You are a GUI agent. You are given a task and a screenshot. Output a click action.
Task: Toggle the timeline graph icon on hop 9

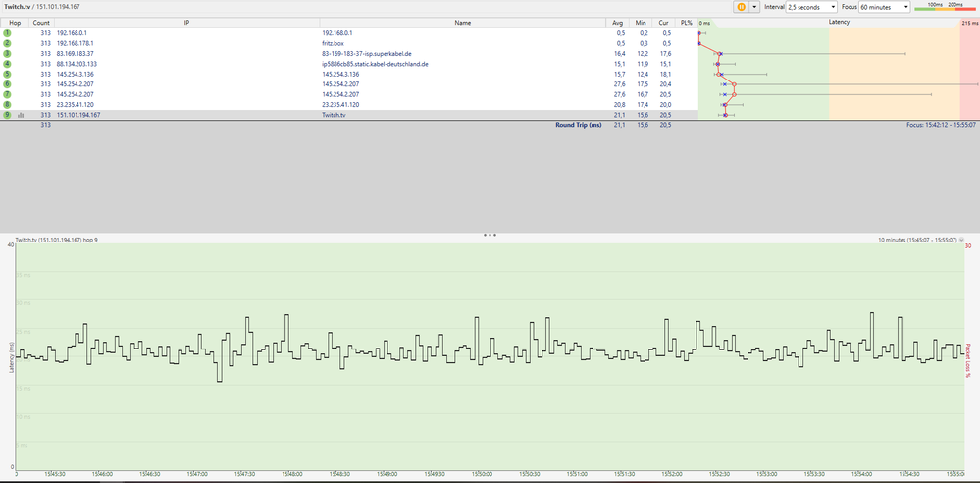click(x=21, y=115)
